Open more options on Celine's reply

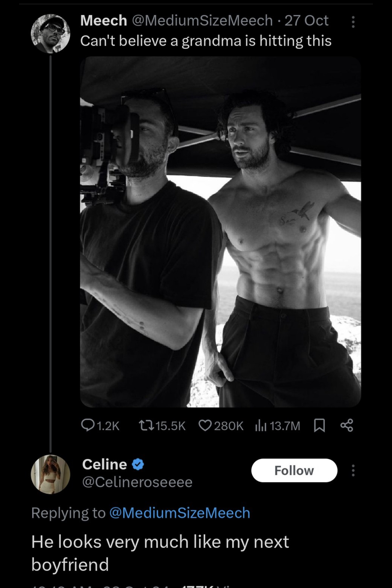(353, 470)
